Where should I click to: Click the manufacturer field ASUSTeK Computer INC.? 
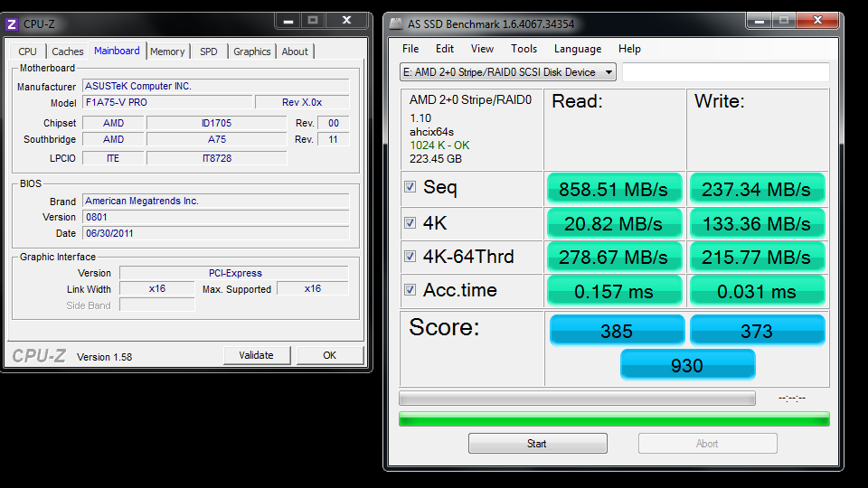pyautogui.click(x=216, y=87)
